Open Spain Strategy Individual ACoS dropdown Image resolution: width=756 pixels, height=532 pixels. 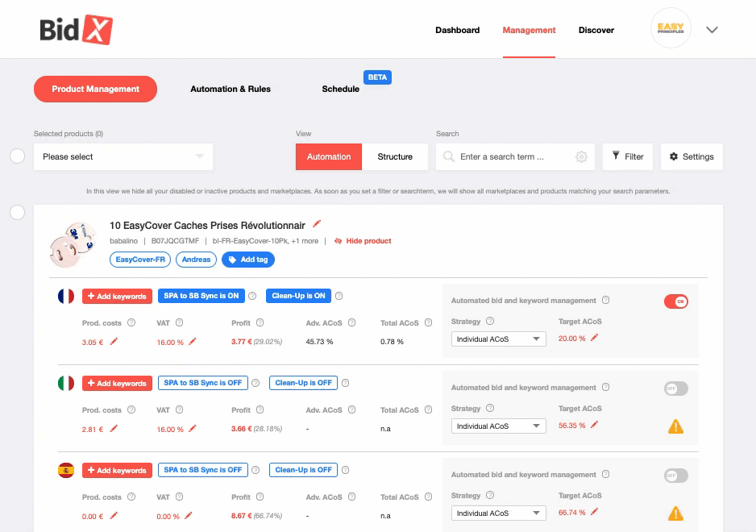499,513
